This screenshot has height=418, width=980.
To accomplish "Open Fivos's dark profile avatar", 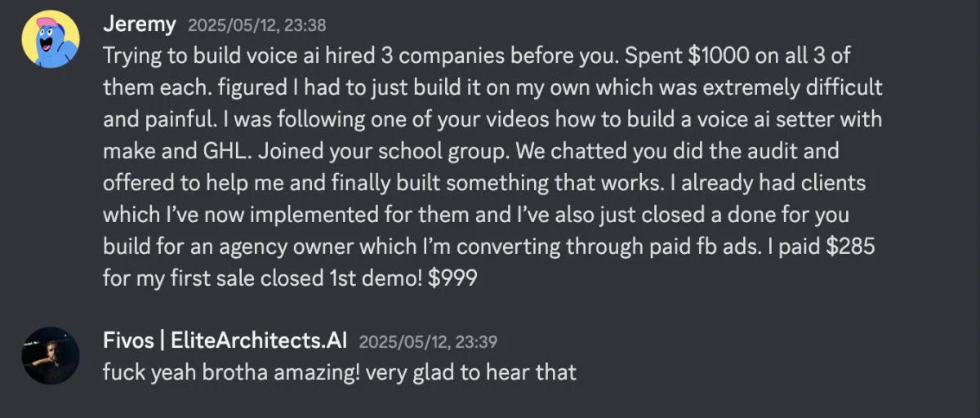I will tap(51, 356).
